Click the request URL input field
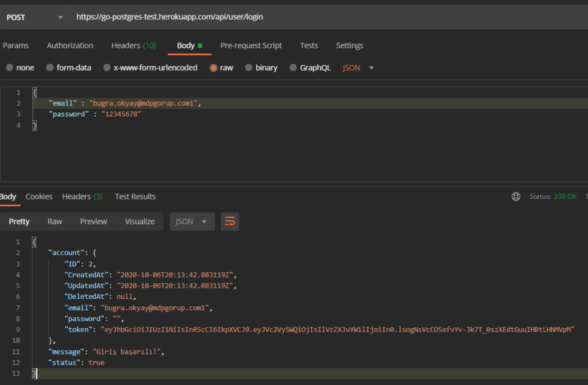588x385 pixels. [230, 17]
